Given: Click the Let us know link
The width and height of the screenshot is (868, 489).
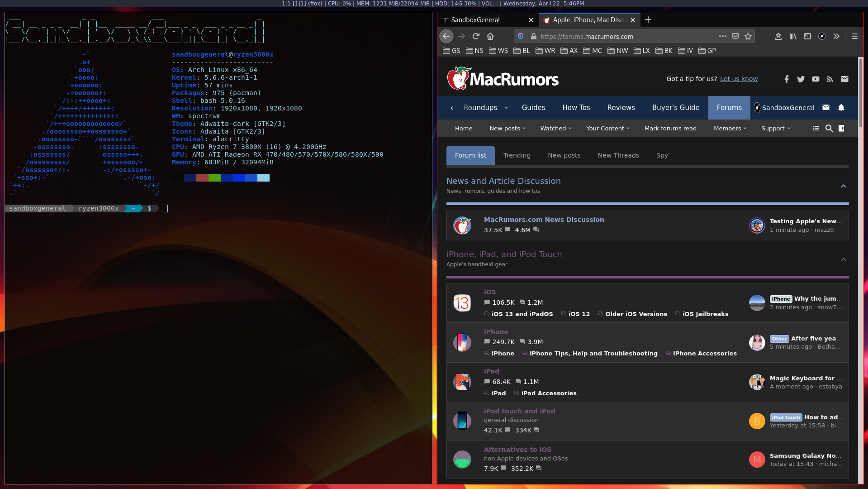Looking at the screenshot, I should pos(739,79).
